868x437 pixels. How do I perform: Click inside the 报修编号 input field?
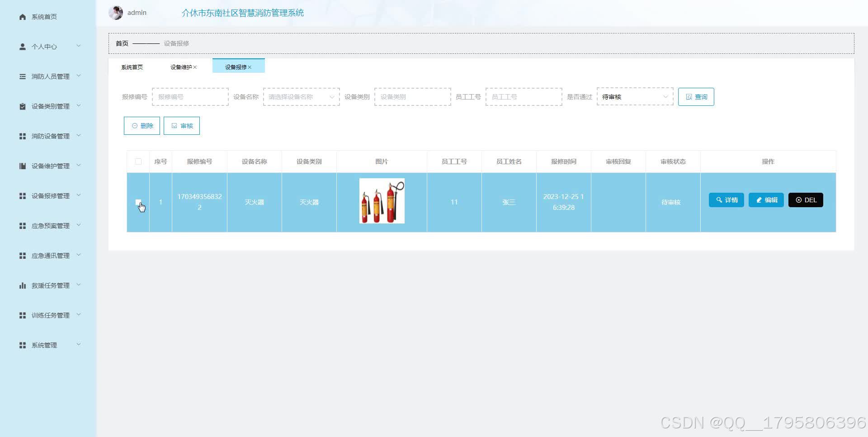[190, 96]
